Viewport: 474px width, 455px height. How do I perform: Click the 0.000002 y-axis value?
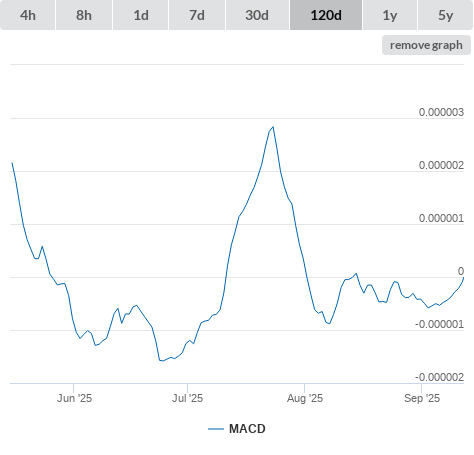click(x=441, y=165)
